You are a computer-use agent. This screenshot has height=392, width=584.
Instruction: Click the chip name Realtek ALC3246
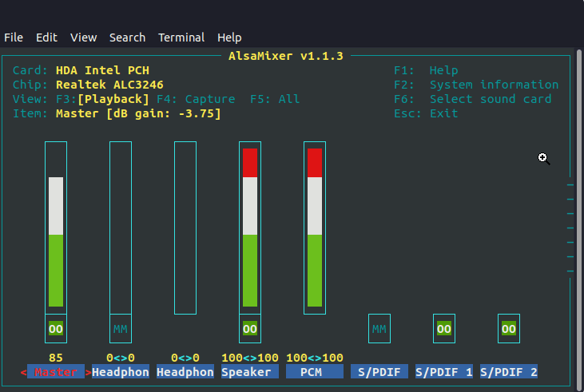pyautogui.click(x=109, y=85)
